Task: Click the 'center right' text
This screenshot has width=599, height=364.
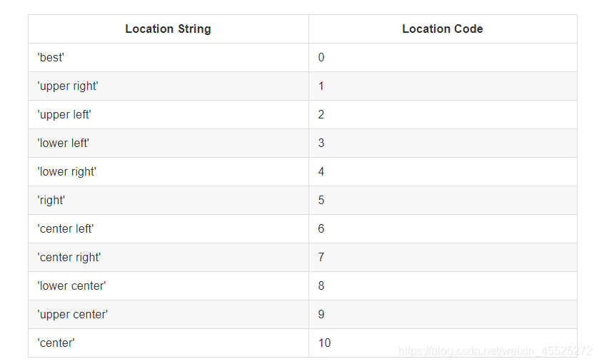Action: tap(69, 258)
